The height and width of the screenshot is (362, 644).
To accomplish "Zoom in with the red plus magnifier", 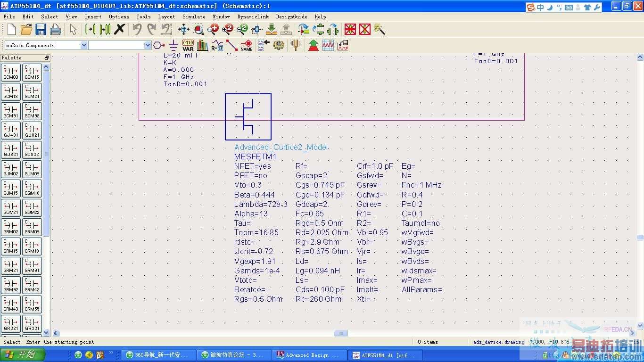I will [x=213, y=29].
